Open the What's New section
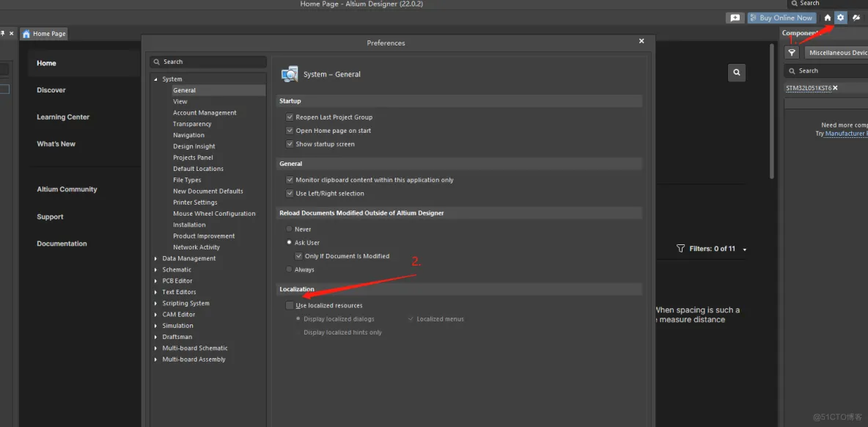The image size is (868, 427). [56, 144]
